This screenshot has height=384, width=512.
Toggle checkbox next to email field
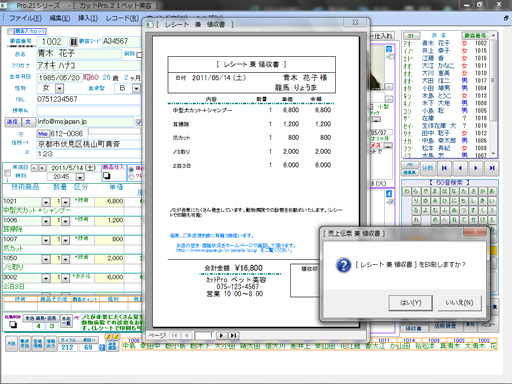tap(139, 122)
